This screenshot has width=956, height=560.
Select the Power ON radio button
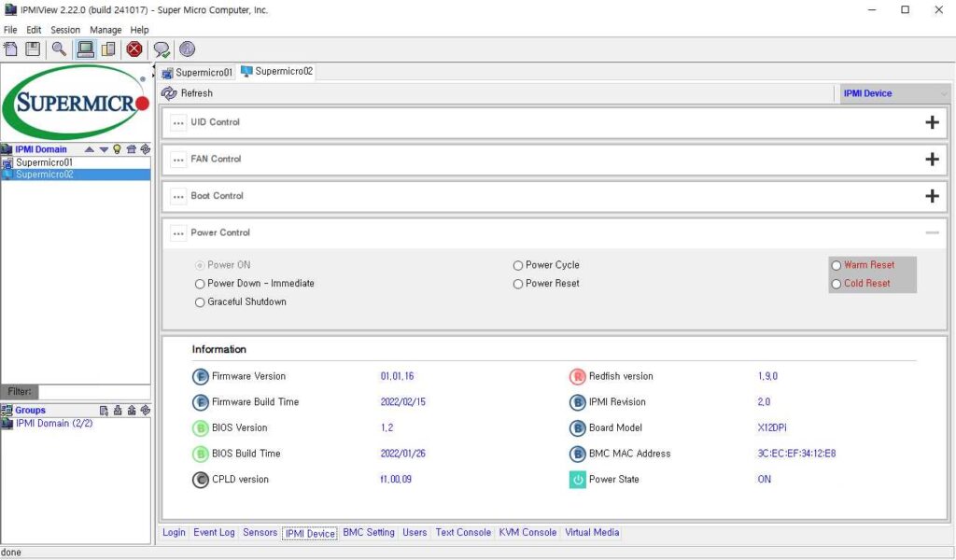point(200,266)
